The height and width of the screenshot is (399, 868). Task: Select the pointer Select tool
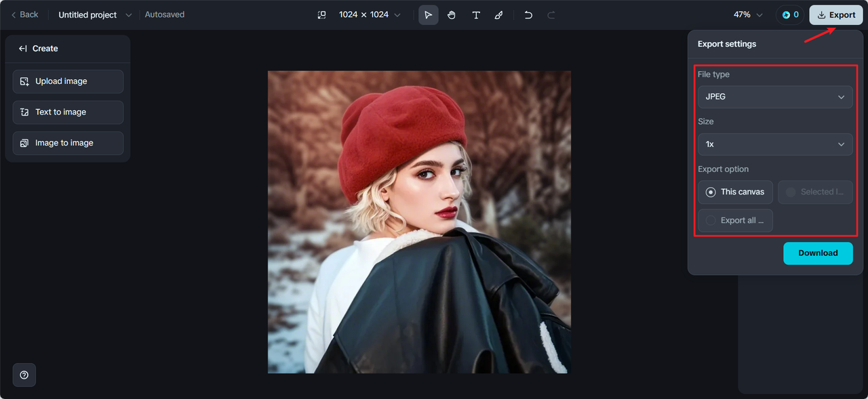429,15
